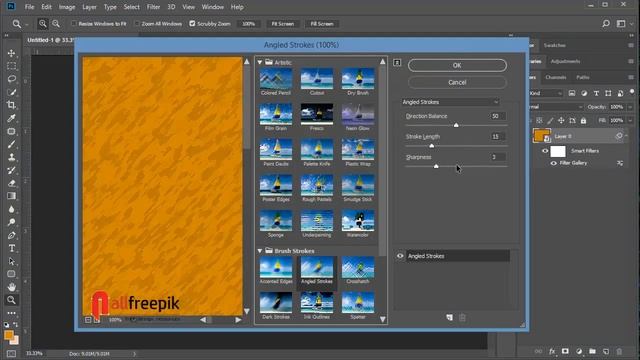This screenshot has width=640, height=360.
Task: Click the 100% zoom button
Action: (249, 24)
